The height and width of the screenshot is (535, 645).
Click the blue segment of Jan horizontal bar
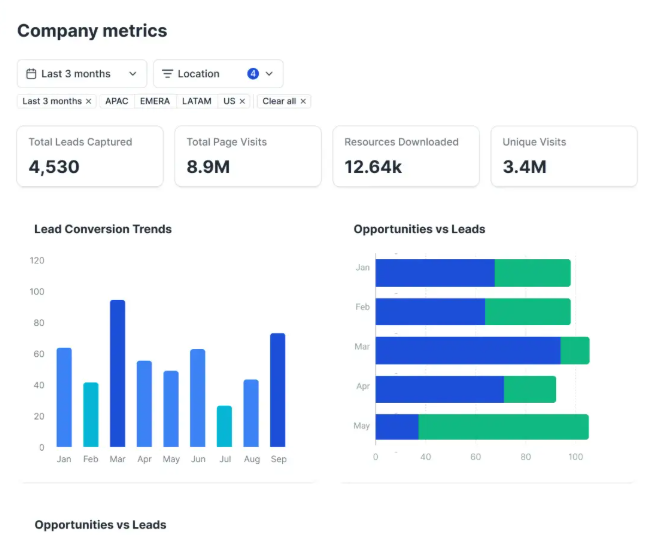[435, 273]
